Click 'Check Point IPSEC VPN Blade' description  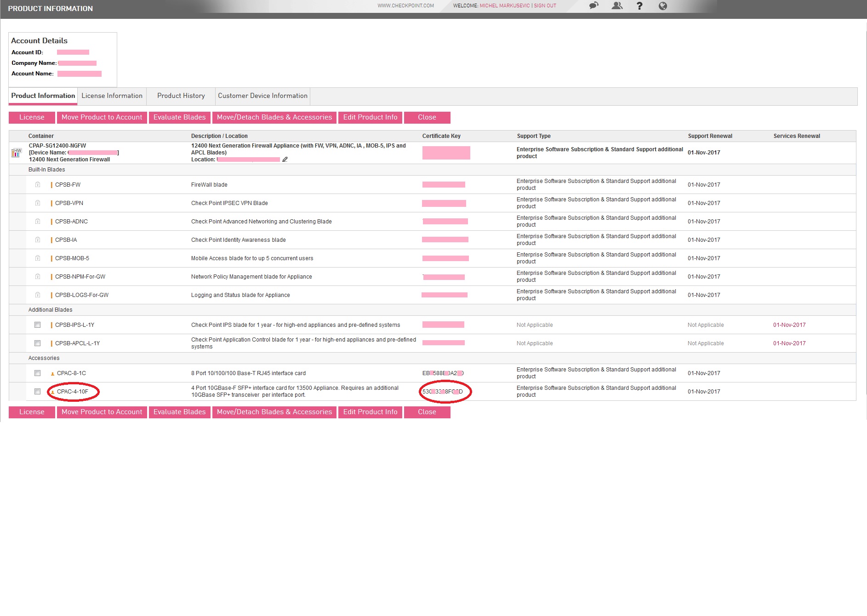[229, 203]
